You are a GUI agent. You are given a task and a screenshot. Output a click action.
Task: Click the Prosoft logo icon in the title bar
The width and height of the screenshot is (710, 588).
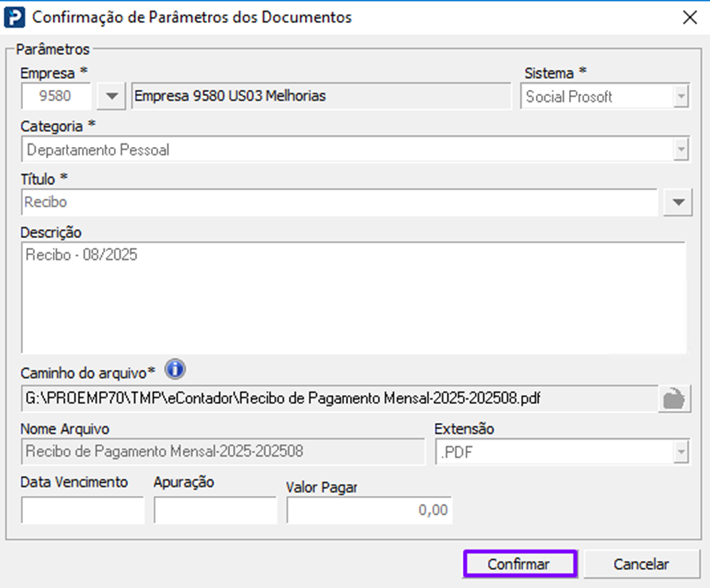(x=14, y=18)
